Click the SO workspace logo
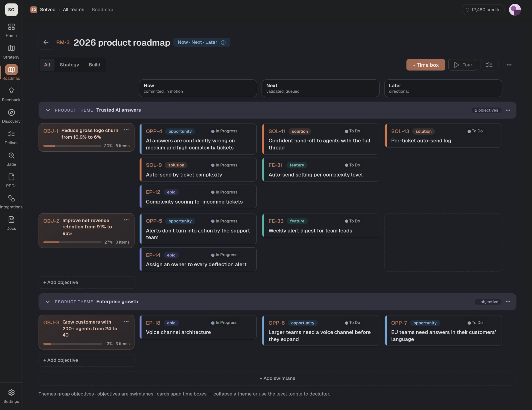The image size is (532, 410). point(11,10)
